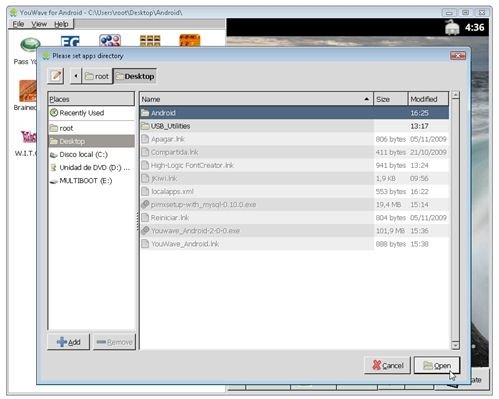The height and width of the screenshot is (399, 499).
Task: Select root in Places list
Action: click(x=91, y=128)
